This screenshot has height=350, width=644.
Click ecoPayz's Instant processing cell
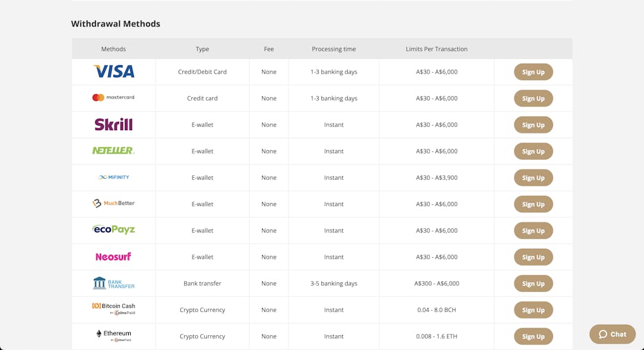point(334,231)
